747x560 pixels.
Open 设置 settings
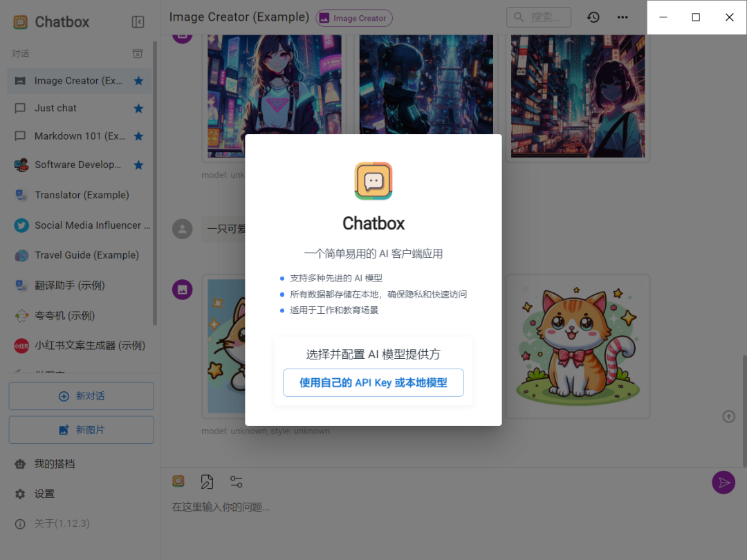(x=80, y=494)
